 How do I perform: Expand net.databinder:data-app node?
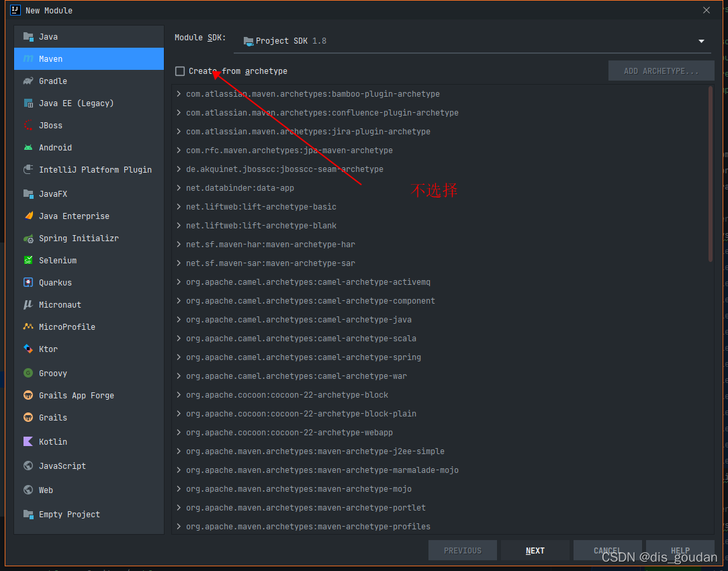pyautogui.click(x=179, y=187)
